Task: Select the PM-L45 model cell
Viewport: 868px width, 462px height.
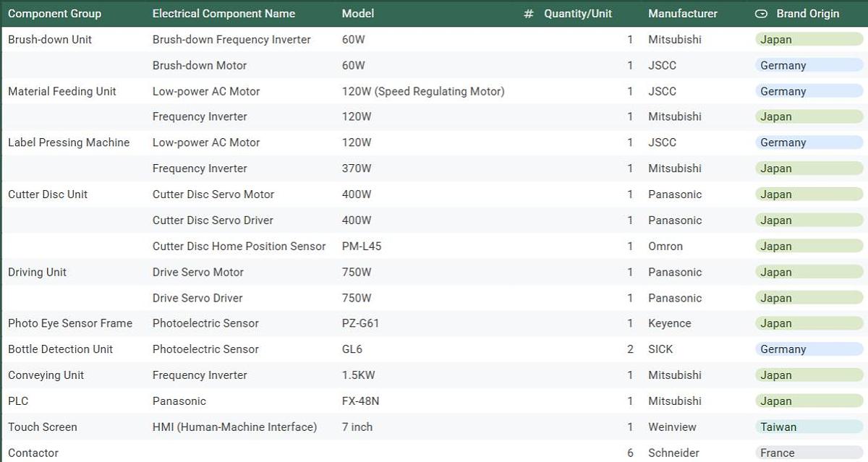Action: click(362, 247)
